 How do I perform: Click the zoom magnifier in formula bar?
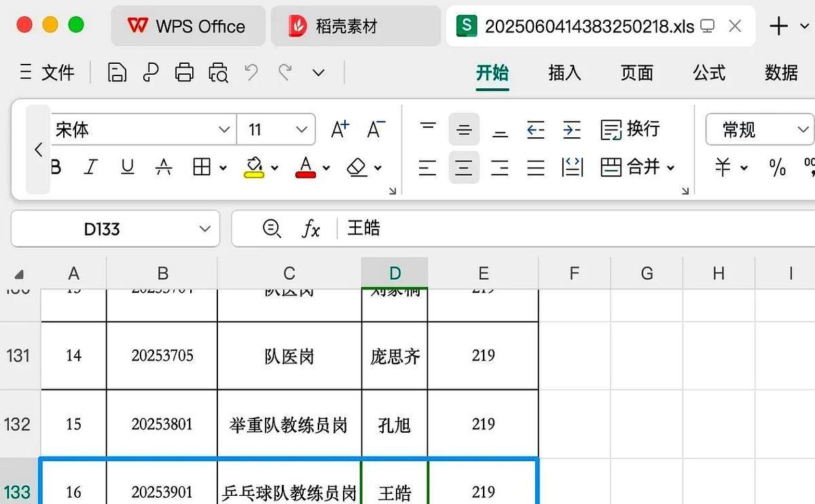pos(272,229)
